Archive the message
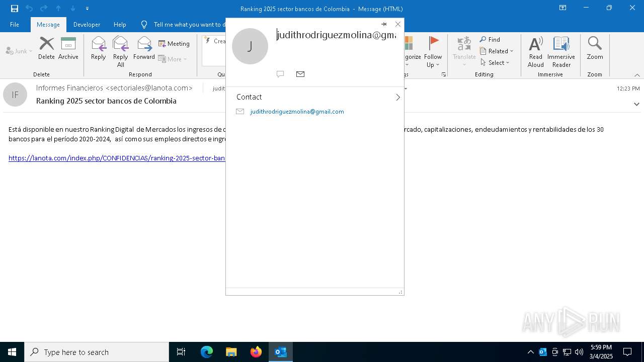This screenshot has height=362, width=644. point(68,48)
